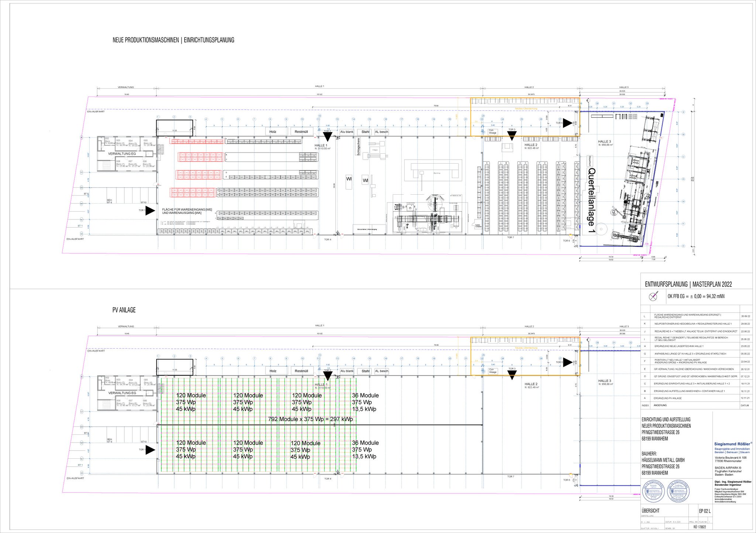Click the 792 Module x 375 Wp total text

pos(310,419)
